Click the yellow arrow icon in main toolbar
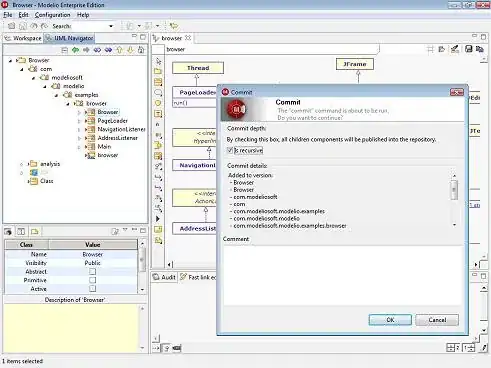This screenshot has width=491, height=368. (x=174, y=26)
